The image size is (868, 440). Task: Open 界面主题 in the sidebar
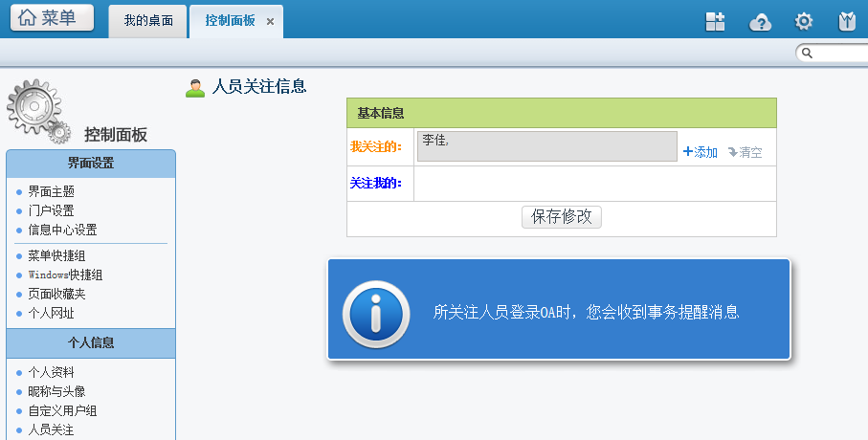click(x=51, y=191)
